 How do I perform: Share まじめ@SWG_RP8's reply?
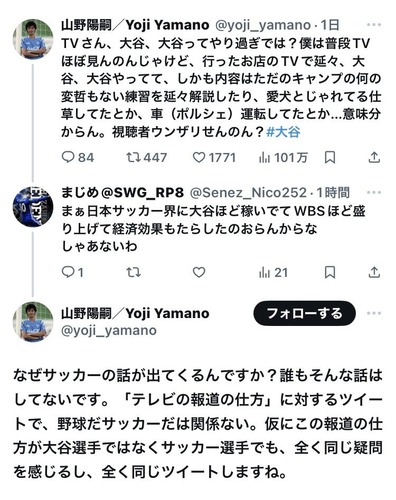pos(374,273)
